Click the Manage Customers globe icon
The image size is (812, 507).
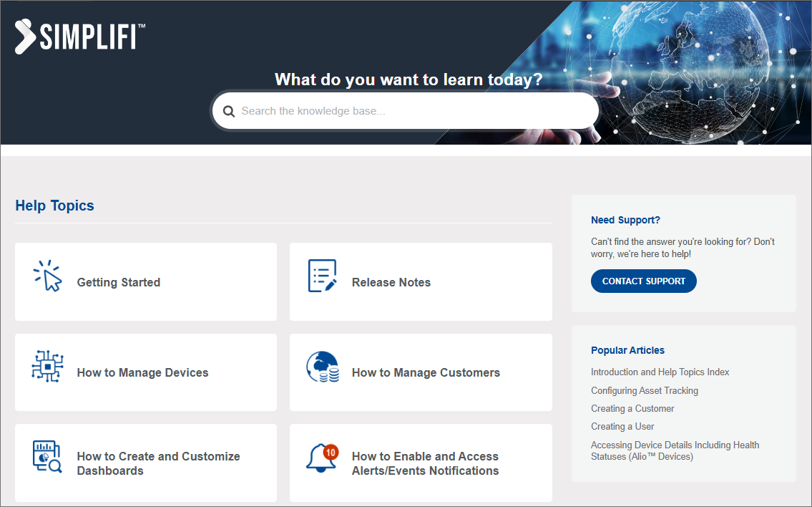[323, 367]
